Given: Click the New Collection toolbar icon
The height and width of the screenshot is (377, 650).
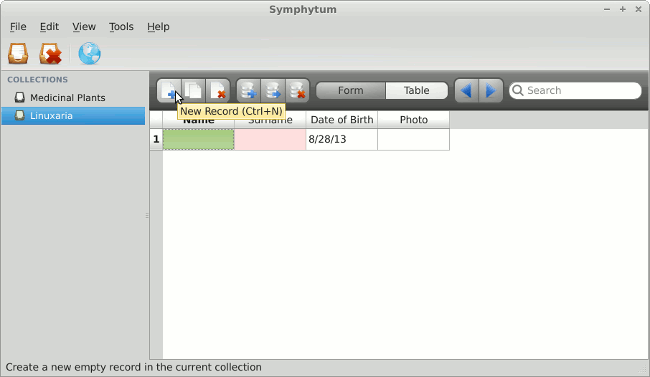Looking at the screenshot, I should coord(18,54).
